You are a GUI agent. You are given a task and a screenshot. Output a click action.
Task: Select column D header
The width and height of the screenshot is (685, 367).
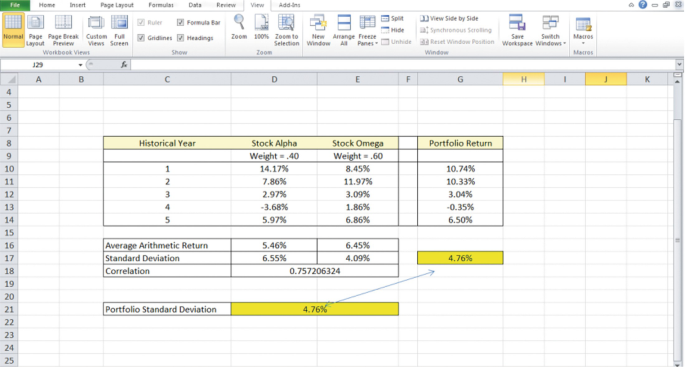pyautogui.click(x=274, y=79)
